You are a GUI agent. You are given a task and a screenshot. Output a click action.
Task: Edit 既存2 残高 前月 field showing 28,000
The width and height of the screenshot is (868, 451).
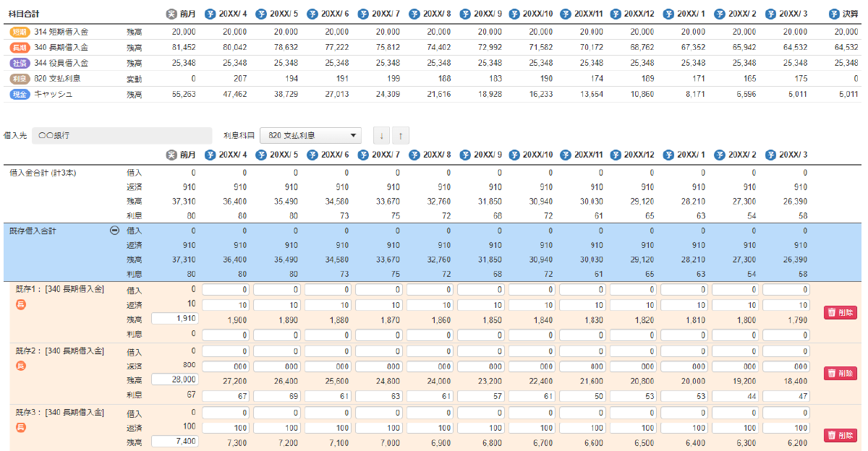point(174,379)
